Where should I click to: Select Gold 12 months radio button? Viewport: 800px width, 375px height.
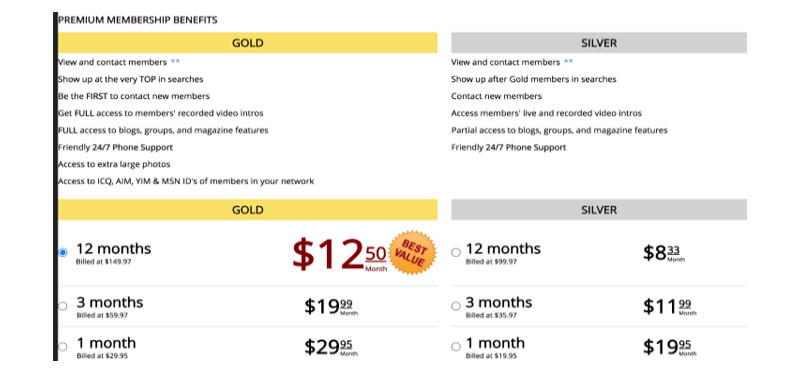[x=62, y=253]
